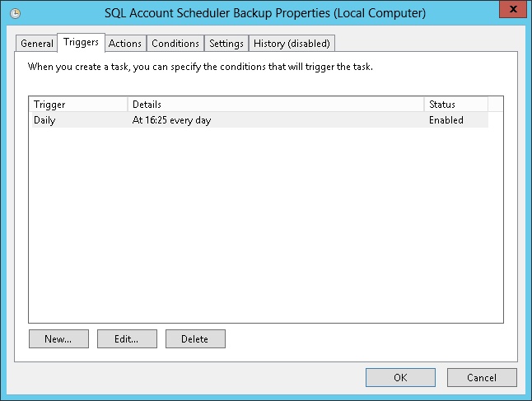Click the SQL Account Scheduler title bar text
The width and height of the screenshot is (532, 401).
265,14
